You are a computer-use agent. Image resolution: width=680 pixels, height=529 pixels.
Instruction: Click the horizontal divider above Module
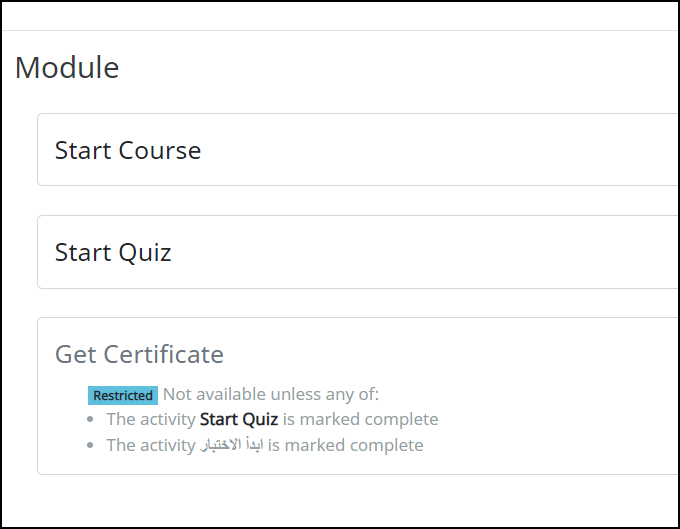pos(340,30)
